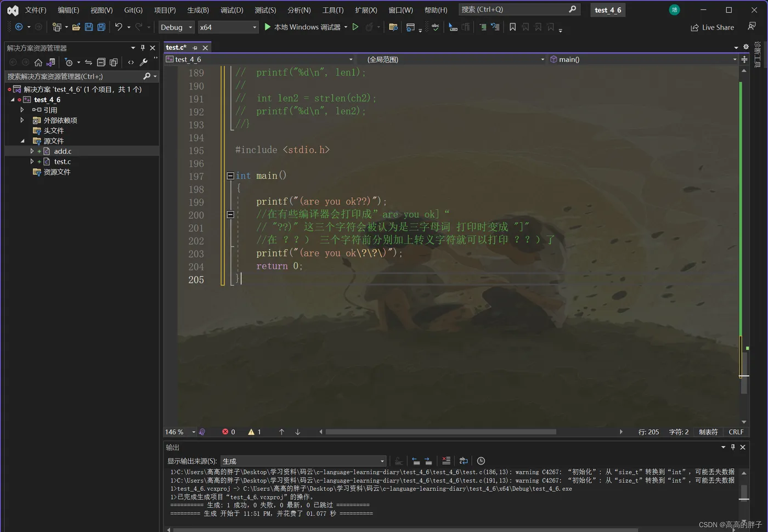This screenshot has height=532, width=768.
Task: Click the Collapse All icon in Solution Explorer
Action: pos(101,62)
